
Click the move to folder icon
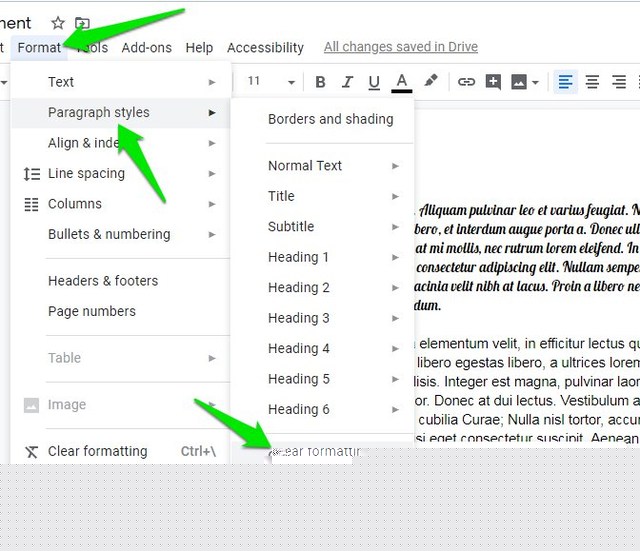tap(82, 23)
